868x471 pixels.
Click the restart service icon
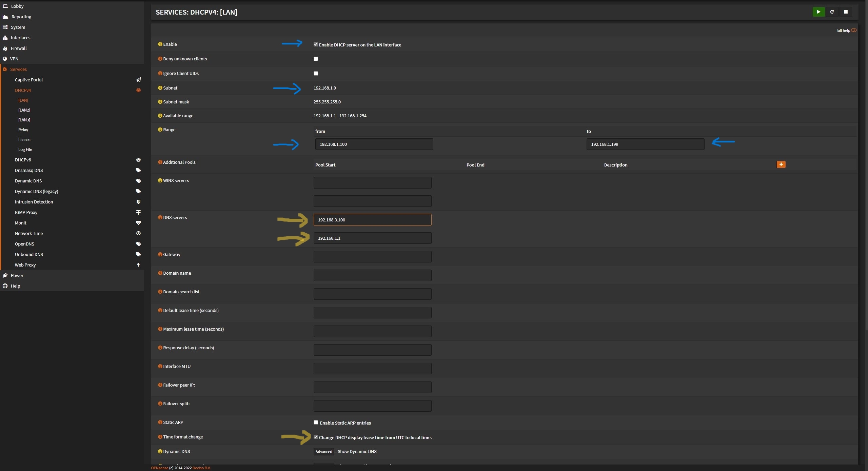click(832, 12)
